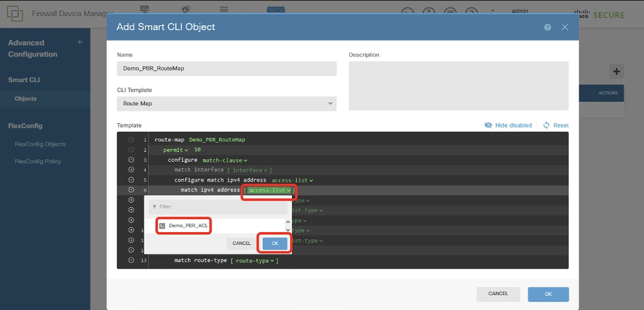Screen dimensions: 644x310
Task: Confirm dialog with bottom OK button
Action: pyautogui.click(x=549, y=294)
